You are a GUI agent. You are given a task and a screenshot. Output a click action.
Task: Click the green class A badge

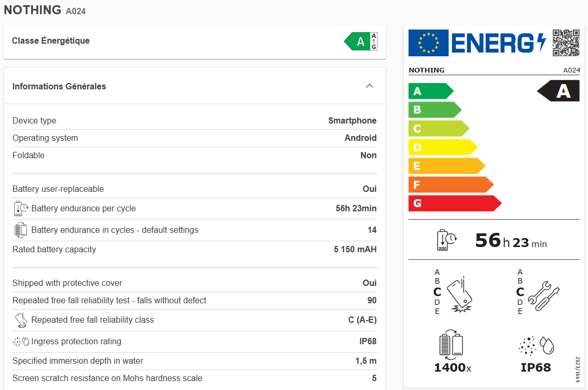[361, 42]
